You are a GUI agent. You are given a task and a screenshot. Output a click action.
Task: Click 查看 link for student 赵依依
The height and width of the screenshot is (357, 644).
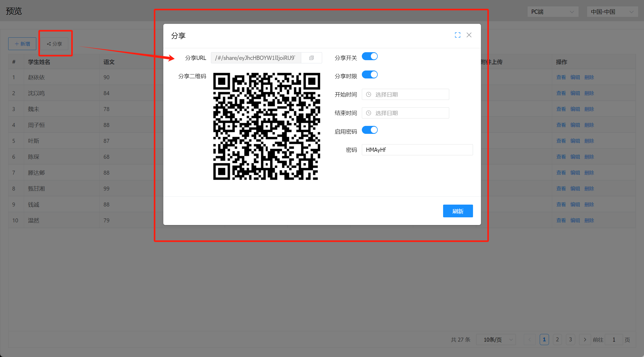pyautogui.click(x=561, y=77)
